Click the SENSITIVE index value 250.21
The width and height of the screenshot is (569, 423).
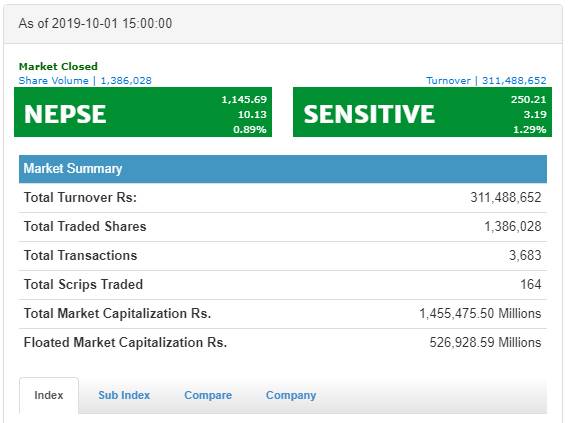(x=529, y=99)
